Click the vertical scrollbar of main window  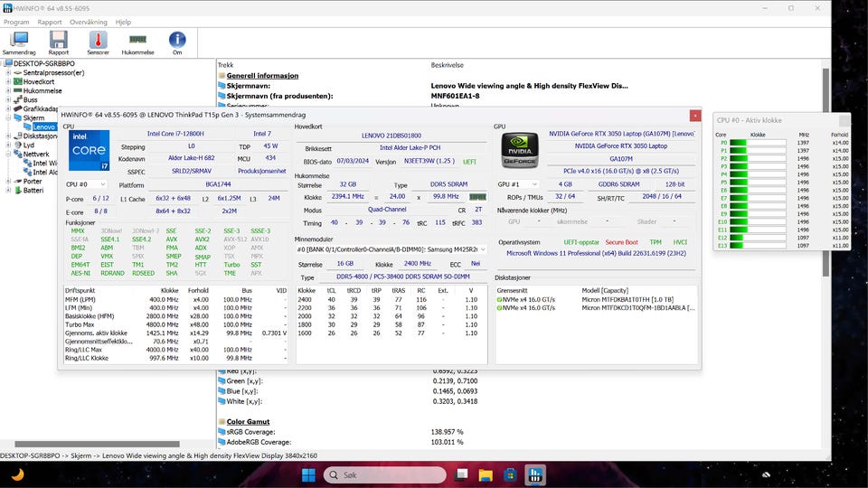pos(826,172)
